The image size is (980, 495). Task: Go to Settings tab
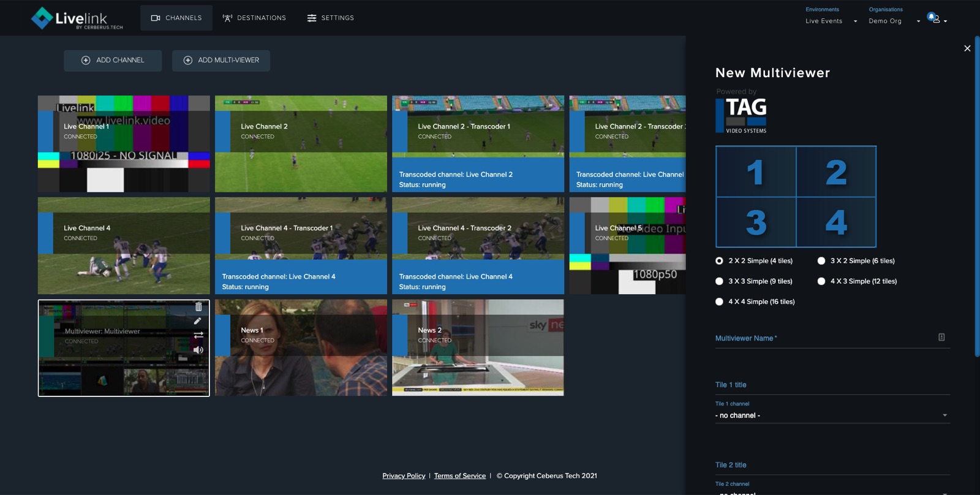[331, 18]
